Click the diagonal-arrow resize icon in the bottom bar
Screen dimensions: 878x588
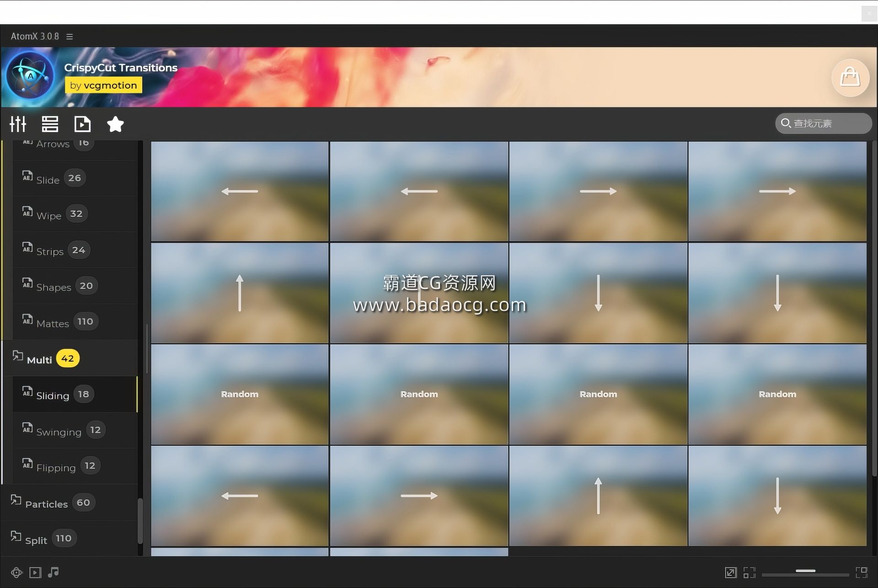[x=731, y=572]
